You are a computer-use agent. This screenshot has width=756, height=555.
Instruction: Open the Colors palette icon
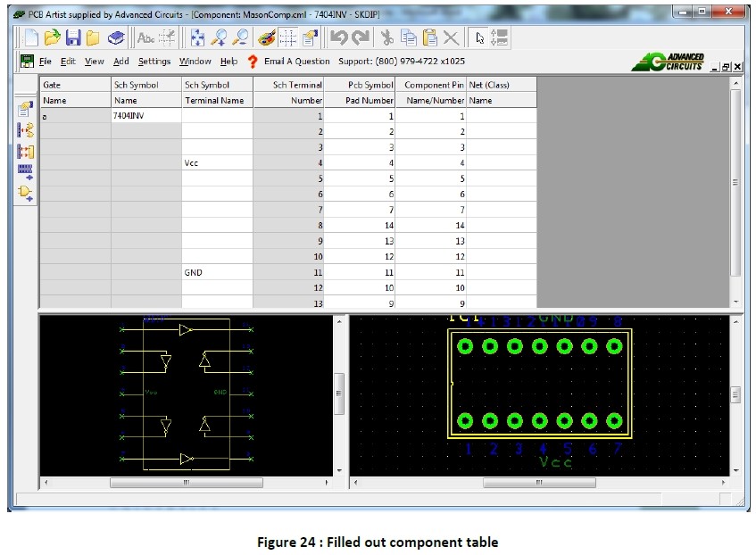click(266, 37)
